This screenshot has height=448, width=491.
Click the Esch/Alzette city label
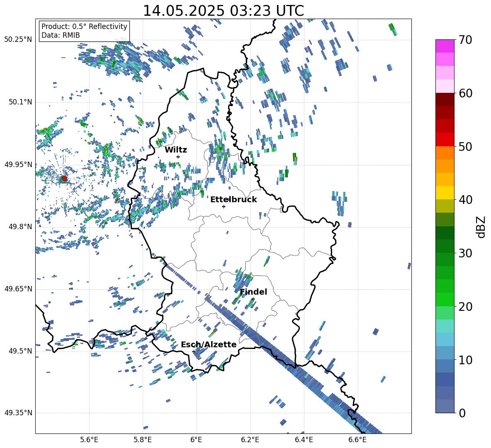click(x=209, y=344)
